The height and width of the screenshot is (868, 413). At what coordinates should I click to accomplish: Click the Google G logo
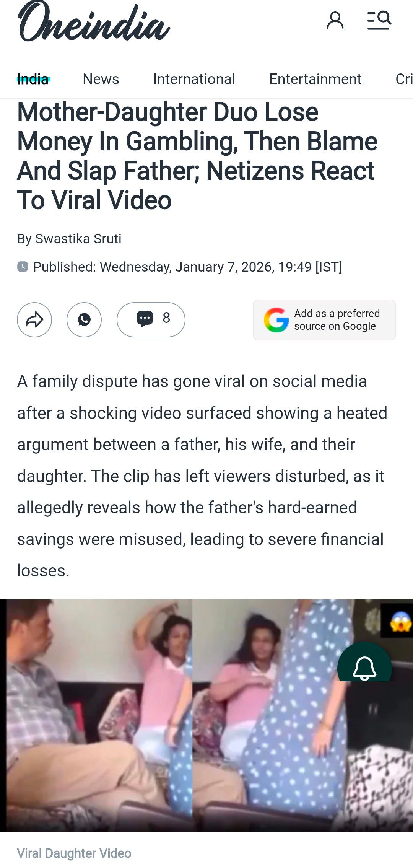pos(276,320)
